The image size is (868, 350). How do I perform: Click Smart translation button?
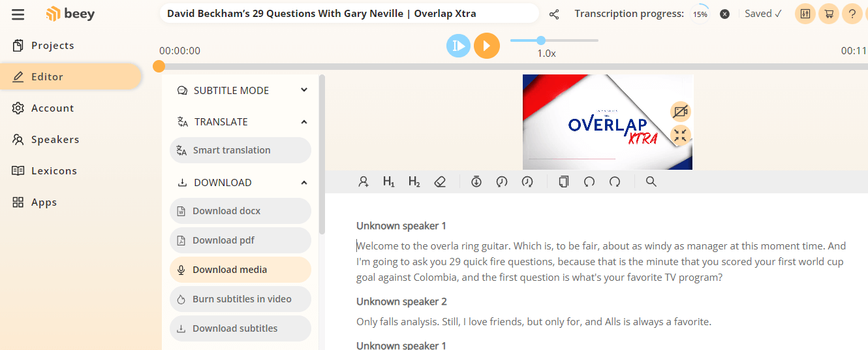point(240,150)
